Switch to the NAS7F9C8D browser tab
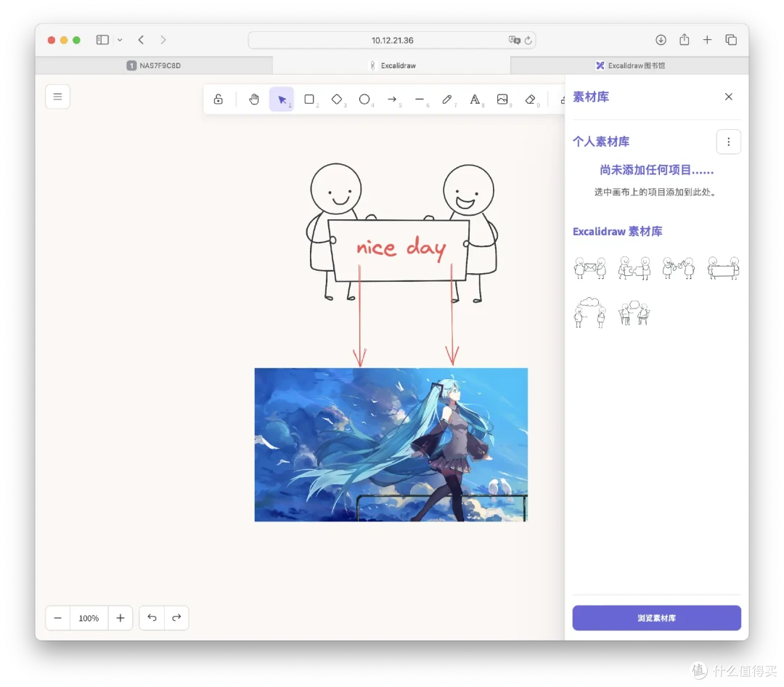This screenshot has height=687, width=784. 154,65
